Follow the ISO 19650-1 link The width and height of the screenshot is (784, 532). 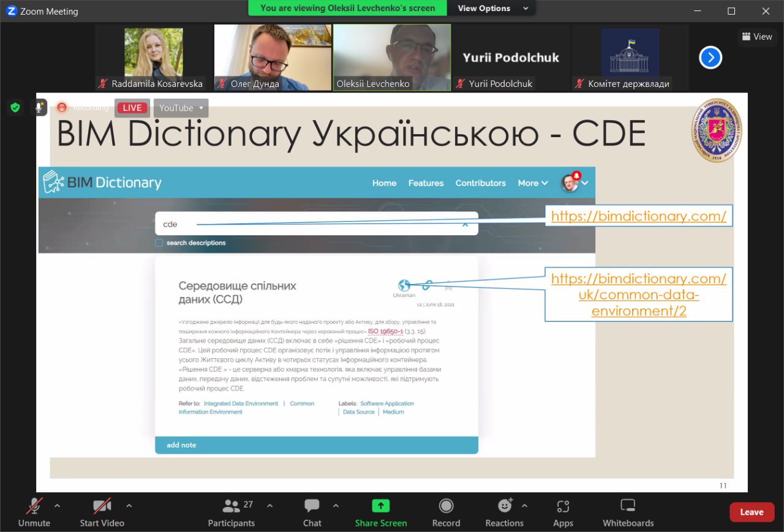(385, 331)
